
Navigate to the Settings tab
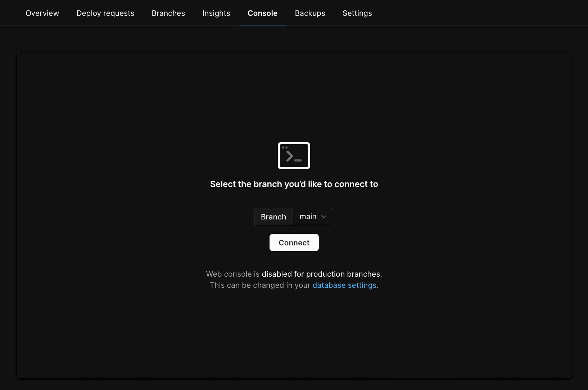click(357, 13)
